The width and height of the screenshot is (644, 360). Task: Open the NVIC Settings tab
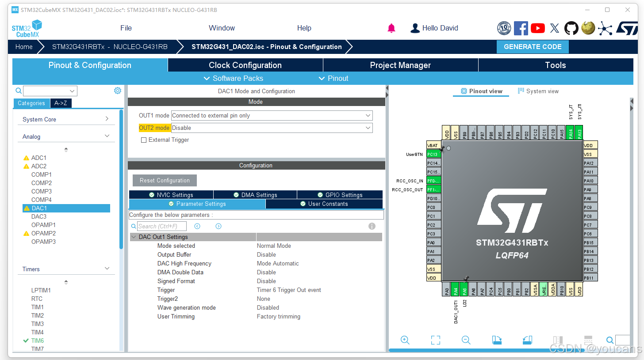pos(171,195)
